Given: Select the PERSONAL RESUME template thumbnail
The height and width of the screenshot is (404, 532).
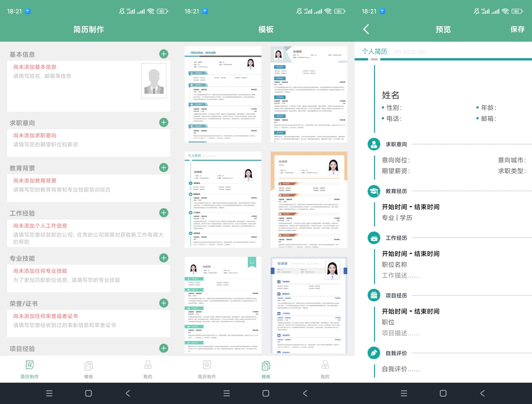Looking at the screenshot, I should click(223, 94).
